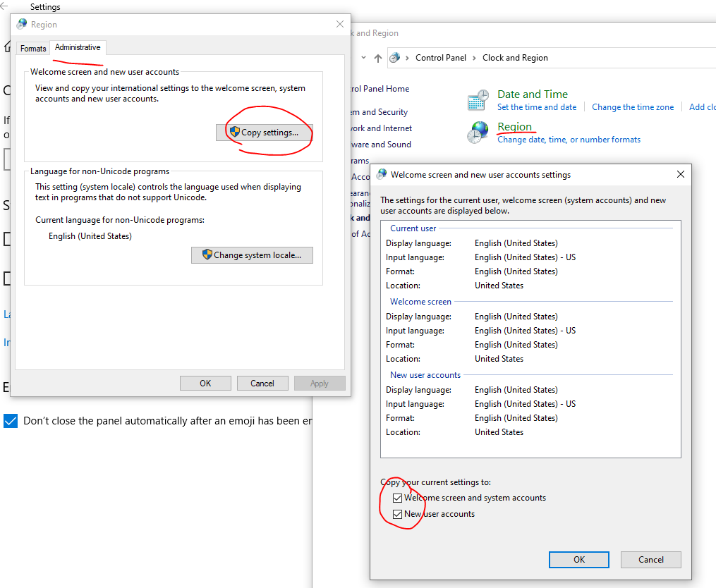Viewport: 716px width, 588px height.
Task: Go back using the Settings back arrow
Action: pyautogui.click(x=6, y=7)
